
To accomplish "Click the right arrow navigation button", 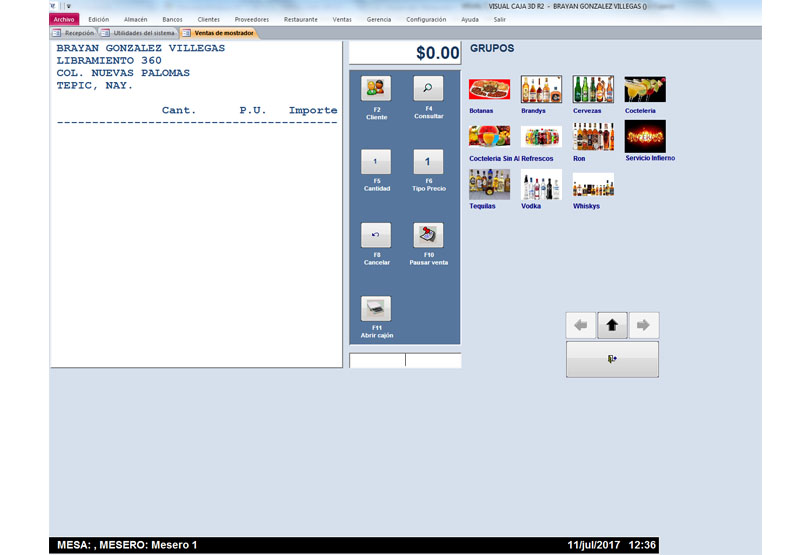I will 643,325.
